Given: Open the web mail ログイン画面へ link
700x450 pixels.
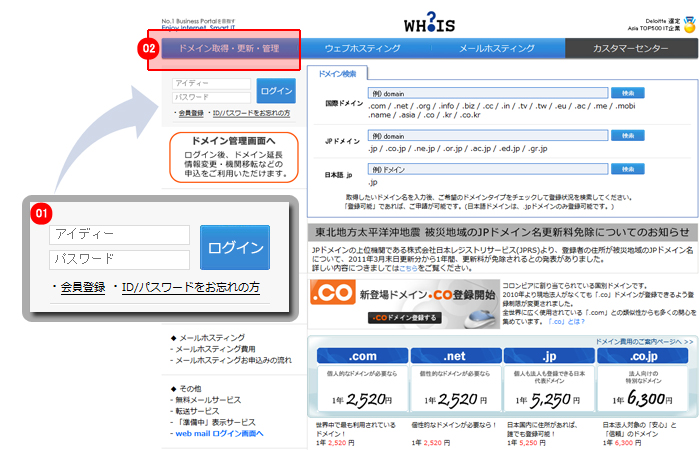Looking at the screenshot, I should pos(220,433).
